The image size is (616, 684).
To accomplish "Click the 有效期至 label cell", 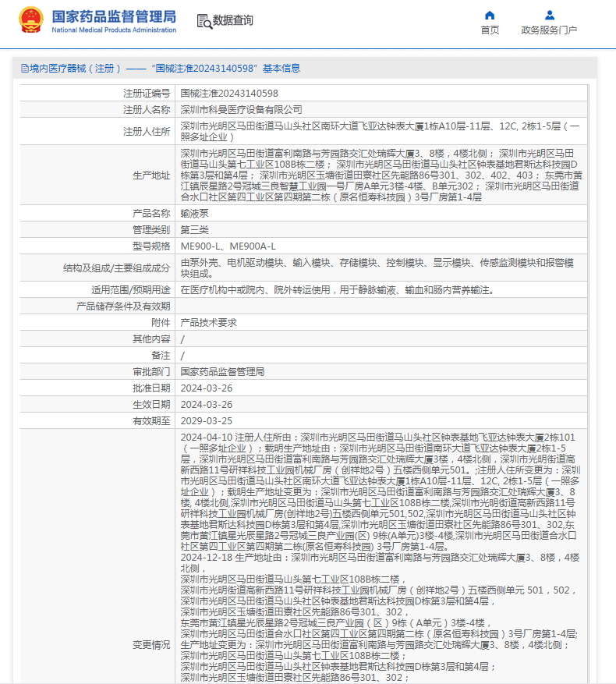I will pyautogui.click(x=97, y=421).
